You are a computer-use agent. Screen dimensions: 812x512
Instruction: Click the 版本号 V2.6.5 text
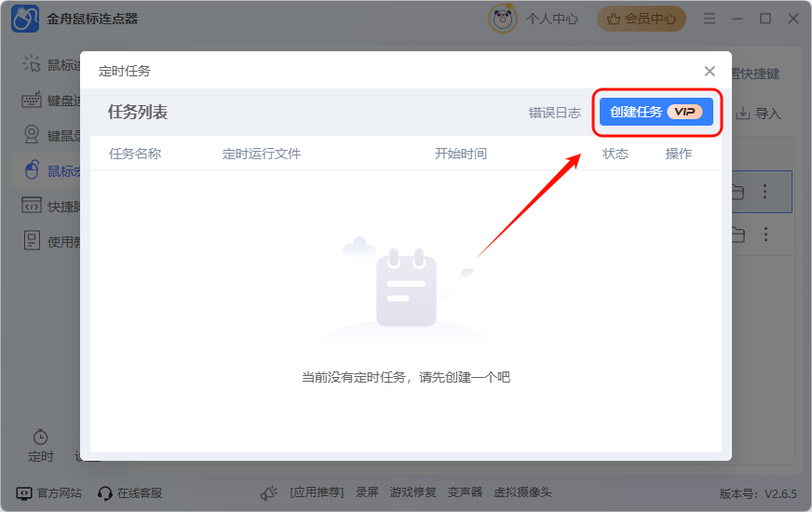[x=758, y=494]
